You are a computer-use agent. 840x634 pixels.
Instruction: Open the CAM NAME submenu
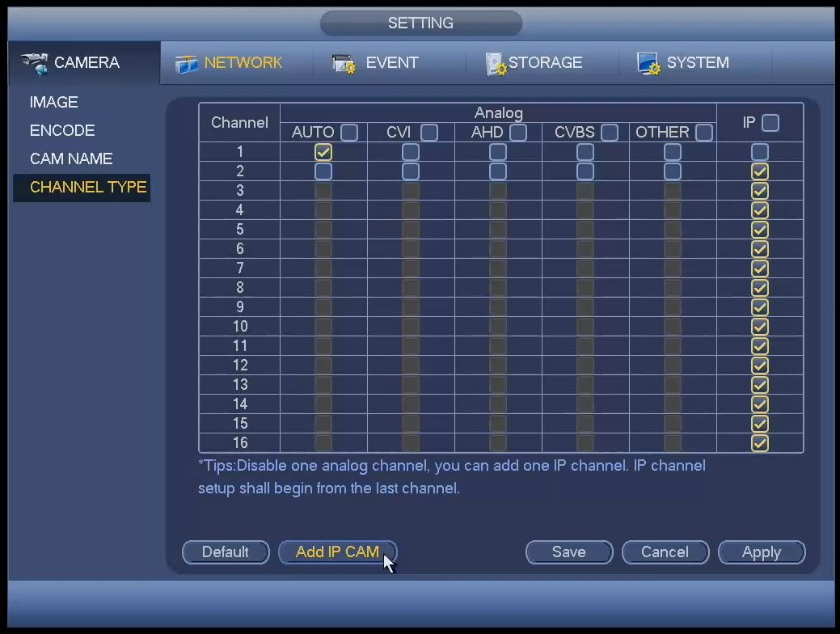click(x=71, y=158)
